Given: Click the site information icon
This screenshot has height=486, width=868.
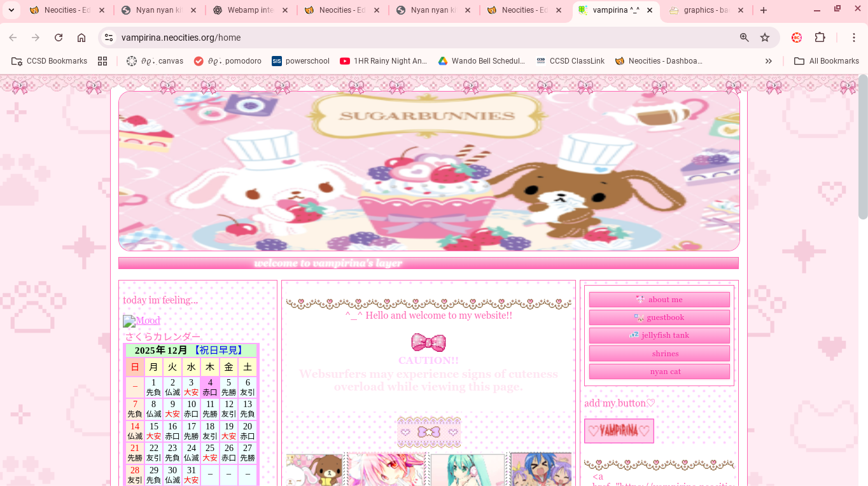Looking at the screenshot, I should [x=109, y=38].
